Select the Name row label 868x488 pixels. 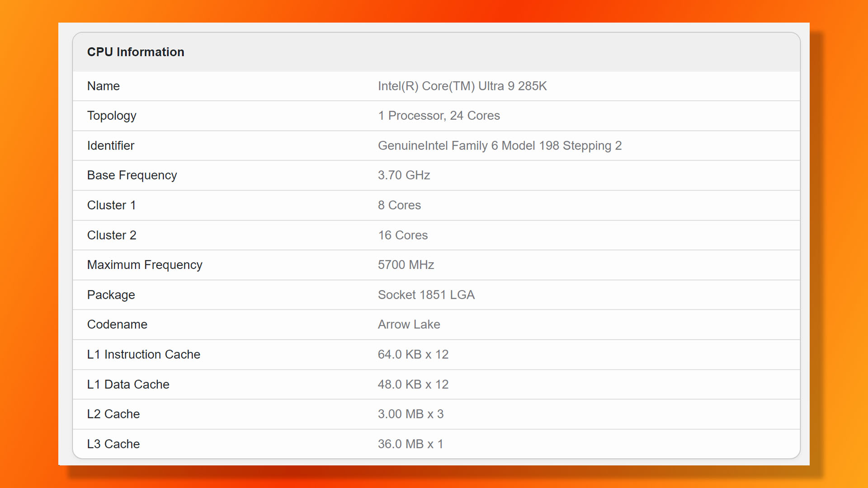point(104,86)
